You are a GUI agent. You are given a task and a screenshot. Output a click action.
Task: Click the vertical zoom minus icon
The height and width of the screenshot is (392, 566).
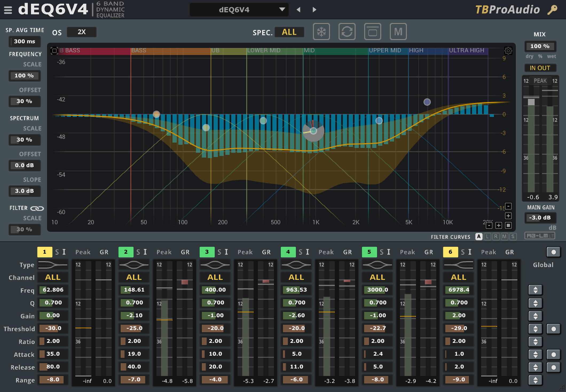pos(508,206)
